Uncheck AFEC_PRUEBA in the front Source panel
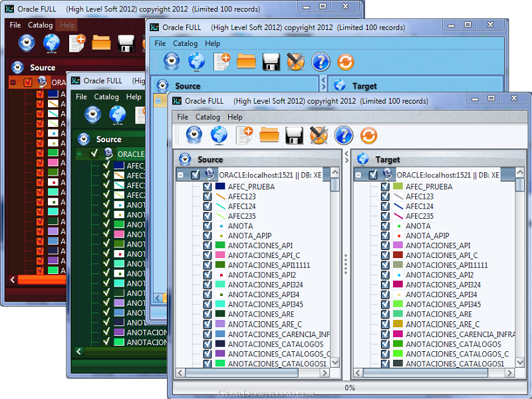532x399 pixels. point(207,187)
